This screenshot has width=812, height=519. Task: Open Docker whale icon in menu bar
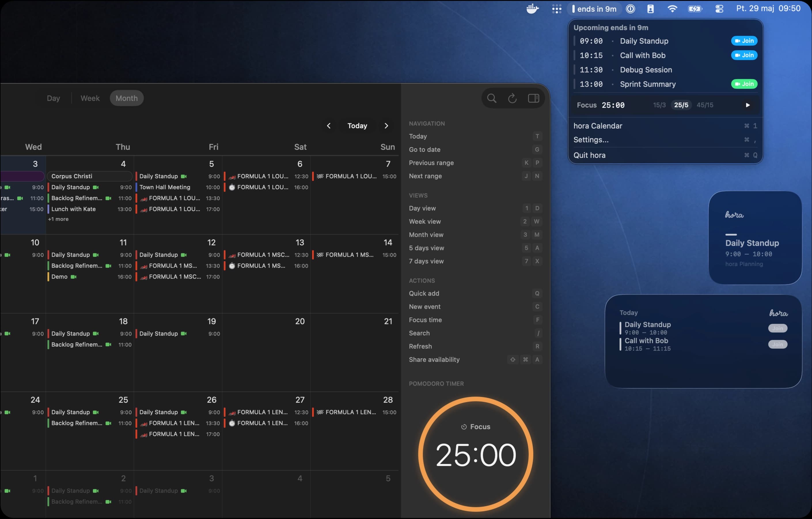point(532,9)
